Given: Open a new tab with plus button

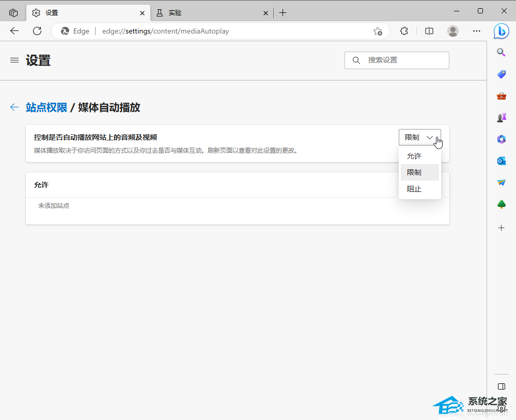Looking at the screenshot, I should click(x=283, y=13).
